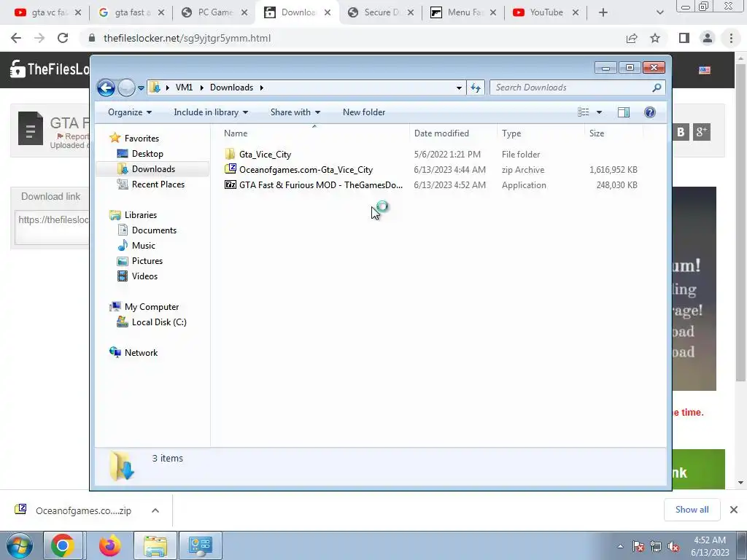Select Local Disk (C:) in the sidebar
The image size is (747, 560).
click(x=158, y=322)
